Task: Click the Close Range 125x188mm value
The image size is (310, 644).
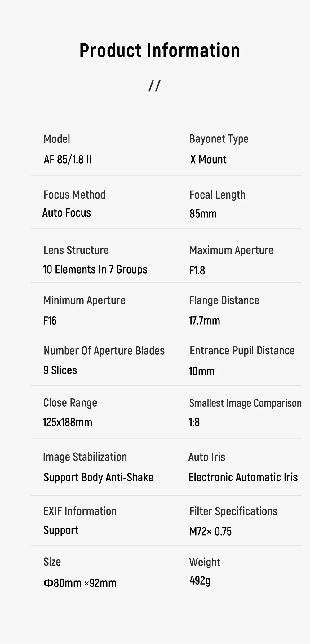Action: click(68, 422)
